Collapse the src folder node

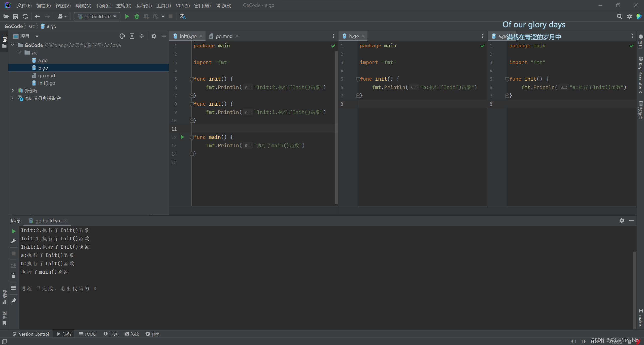point(20,52)
